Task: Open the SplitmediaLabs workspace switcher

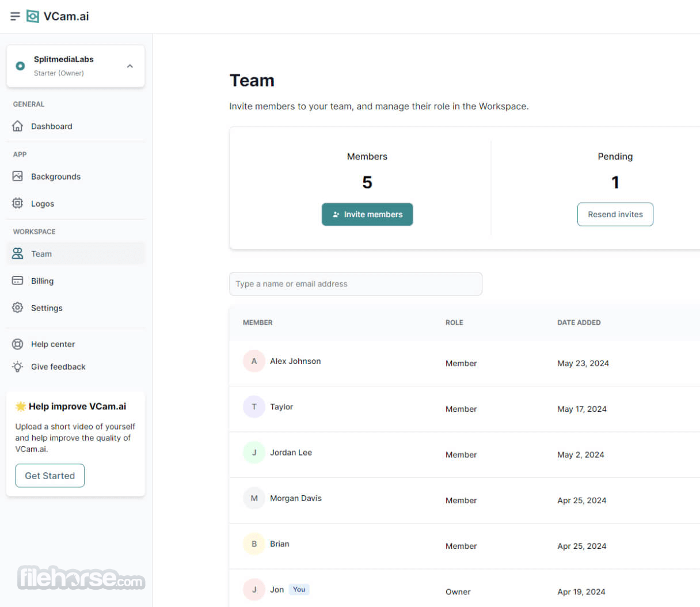Action: pos(75,66)
